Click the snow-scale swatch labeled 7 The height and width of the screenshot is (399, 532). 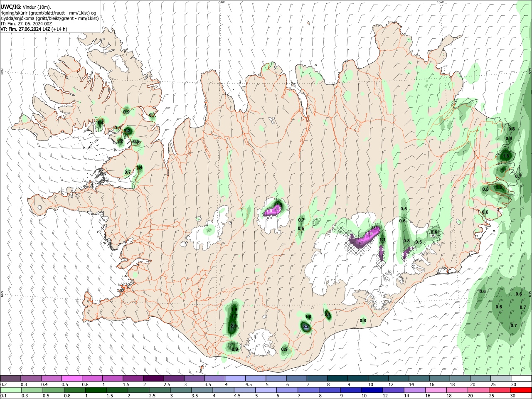(x=317, y=379)
